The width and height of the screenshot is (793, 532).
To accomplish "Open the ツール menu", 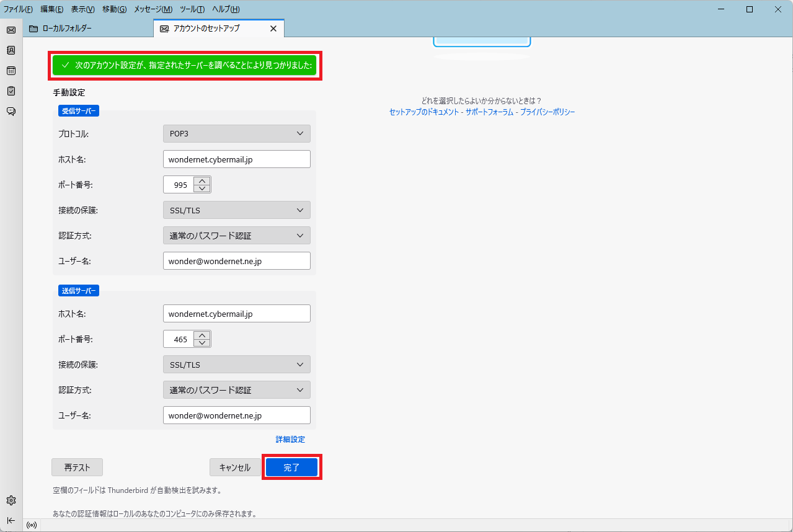I will click(x=192, y=9).
